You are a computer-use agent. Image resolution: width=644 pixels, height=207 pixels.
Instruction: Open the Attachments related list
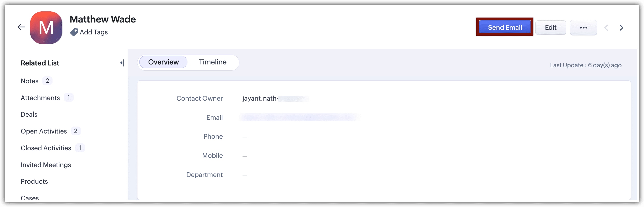(x=40, y=98)
